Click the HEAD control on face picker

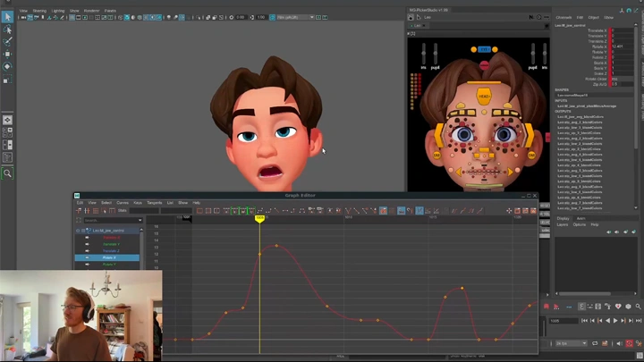click(x=484, y=97)
